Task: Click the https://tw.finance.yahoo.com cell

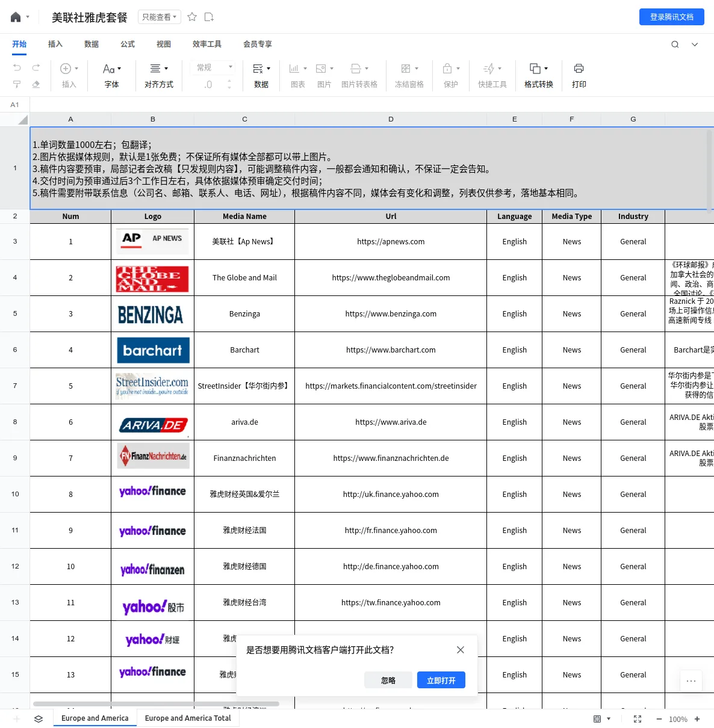Action: (x=391, y=603)
